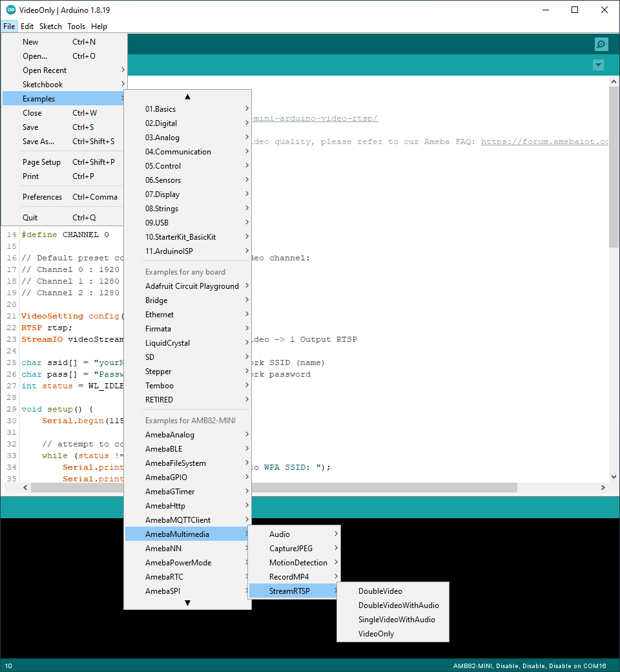Click Save As in File menu
The width and height of the screenshot is (620, 672).
[39, 142]
